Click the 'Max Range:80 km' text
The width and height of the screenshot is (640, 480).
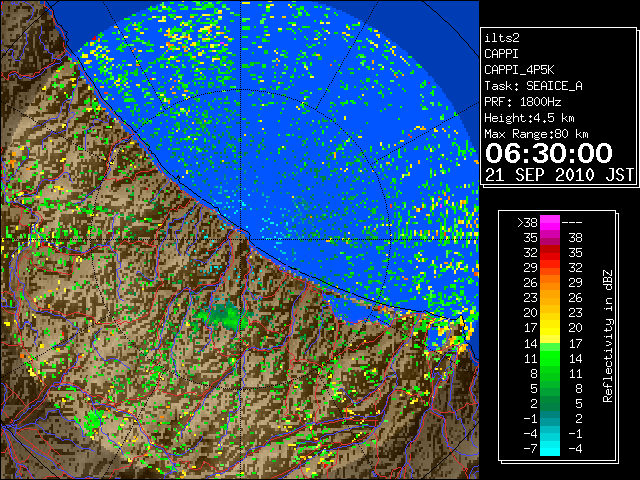pyautogui.click(x=536, y=134)
